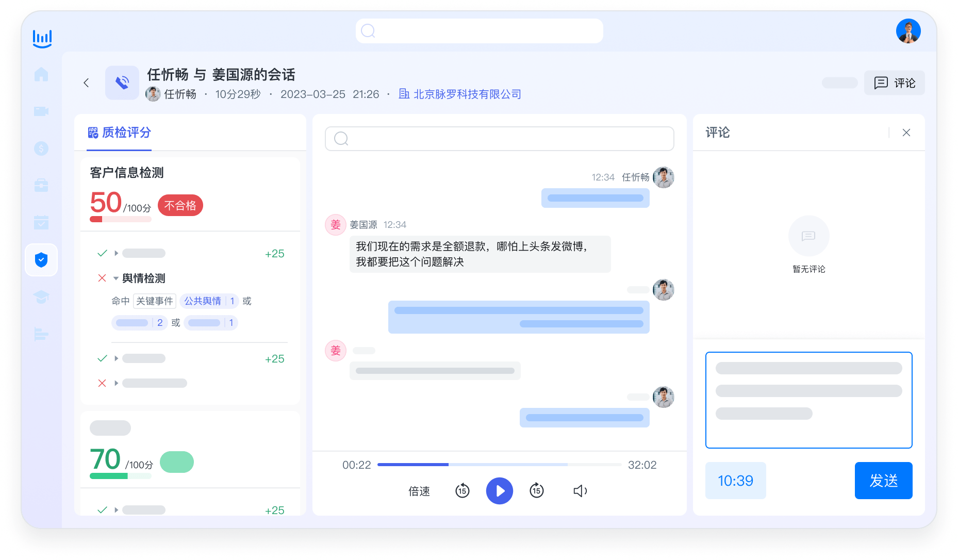Open the 评论 panel via top-right button
This screenshot has height=560, width=958.
(894, 83)
